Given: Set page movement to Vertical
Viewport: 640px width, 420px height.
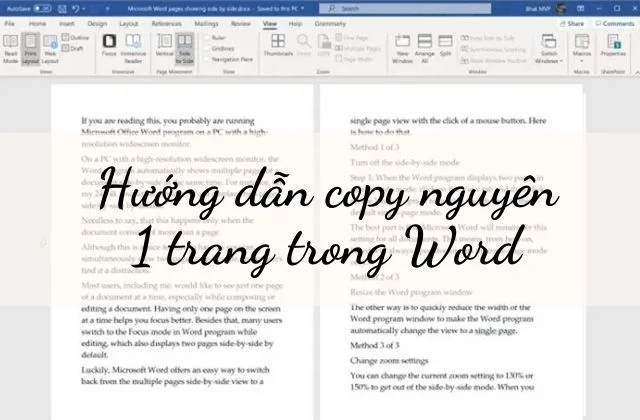Looking at the screenshot, I should [164, 46].
